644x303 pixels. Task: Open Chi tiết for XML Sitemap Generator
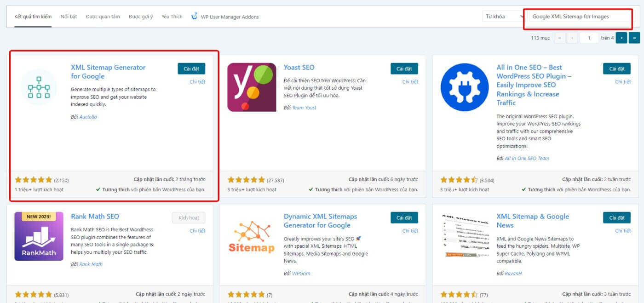pyautogui.click(x=197, y=82)
